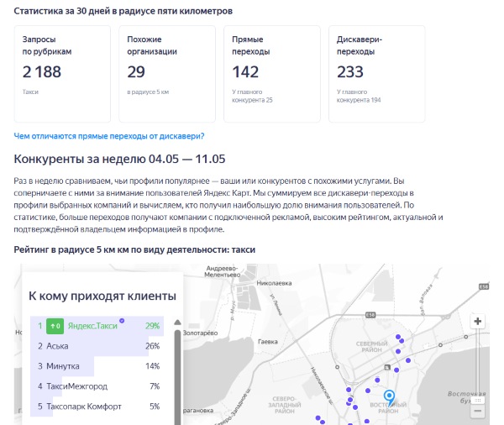Click verified badge next to Яндекс.Такси
This screenshot has width=504, height=425.
point(122,321)
